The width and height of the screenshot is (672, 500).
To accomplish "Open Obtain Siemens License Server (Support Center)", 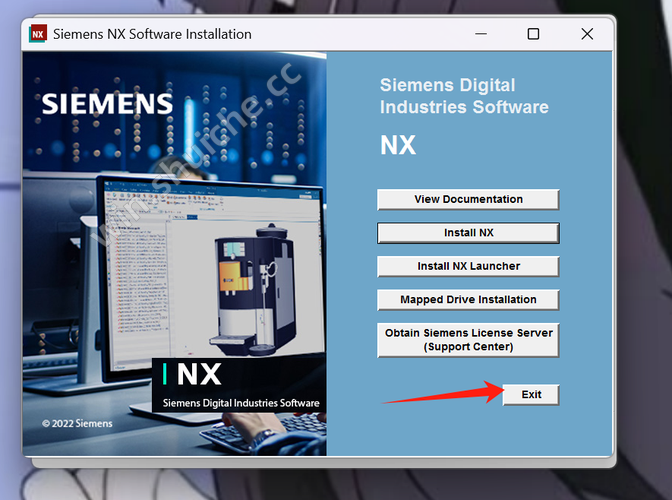I will pos(468,340).
